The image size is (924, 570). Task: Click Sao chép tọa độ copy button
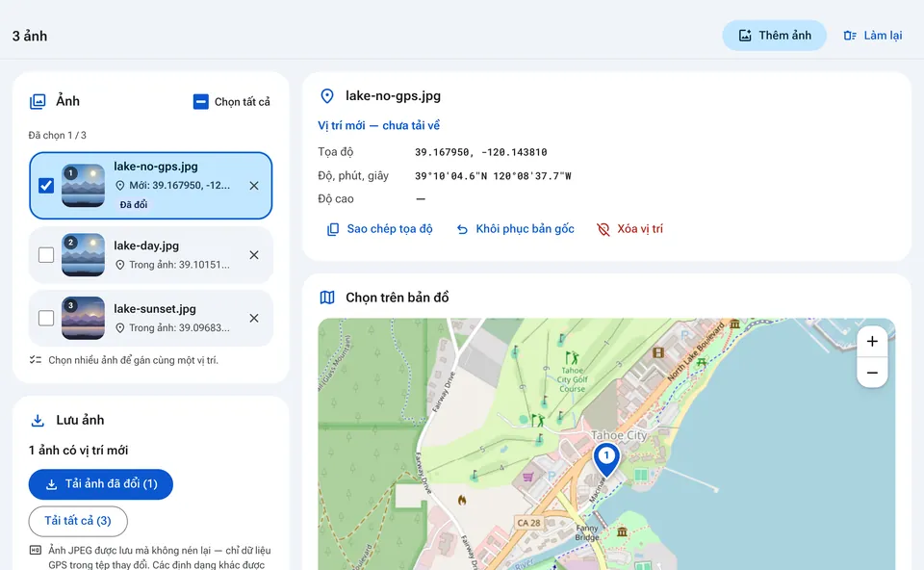[379, 229]
